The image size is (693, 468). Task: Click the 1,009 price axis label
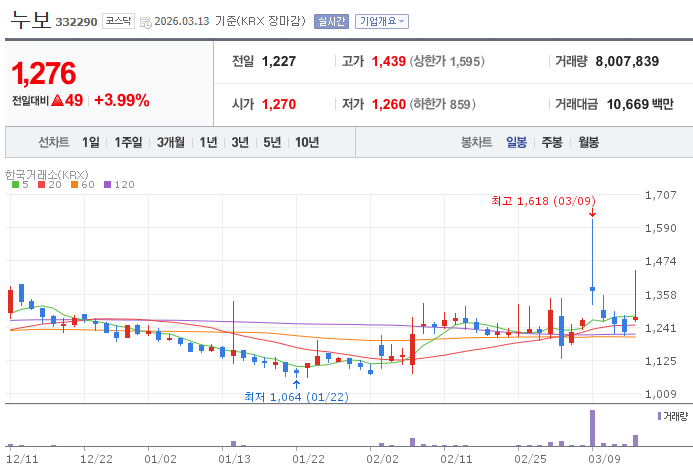click(660, 394)
